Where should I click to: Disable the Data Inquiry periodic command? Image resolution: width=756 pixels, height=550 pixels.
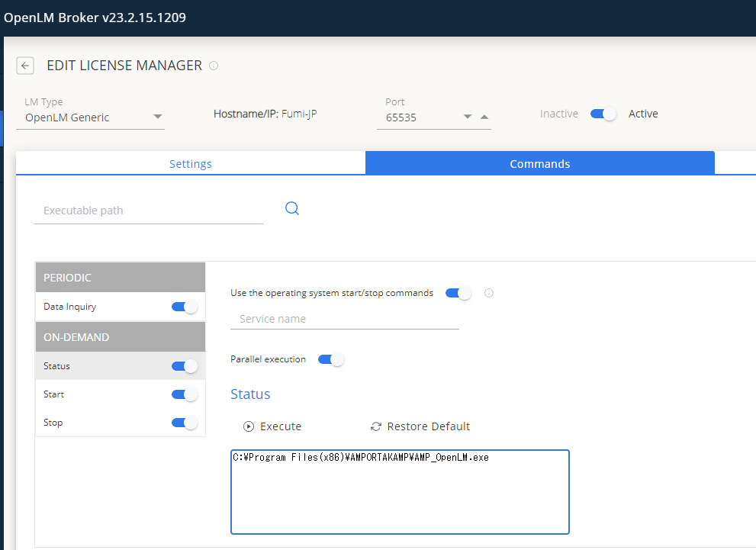(x=183, y=307)
